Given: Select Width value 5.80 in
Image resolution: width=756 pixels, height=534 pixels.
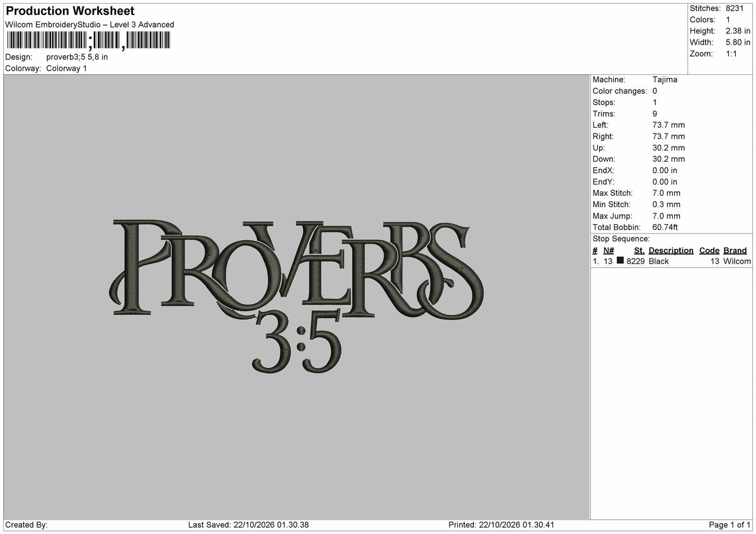Looking at the screenshot, I should click(x=738, y=42).
